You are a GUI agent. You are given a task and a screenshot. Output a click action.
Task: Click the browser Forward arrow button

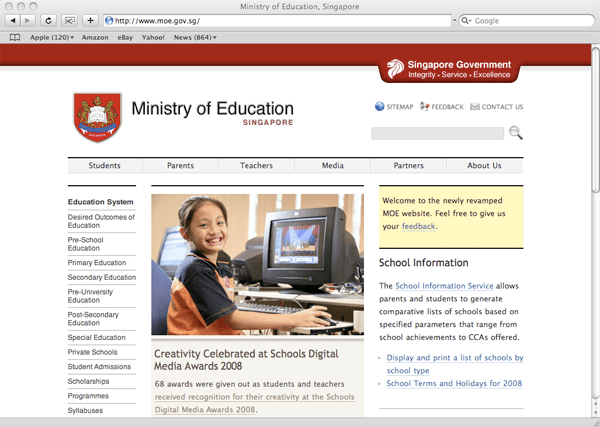point(28,20)
